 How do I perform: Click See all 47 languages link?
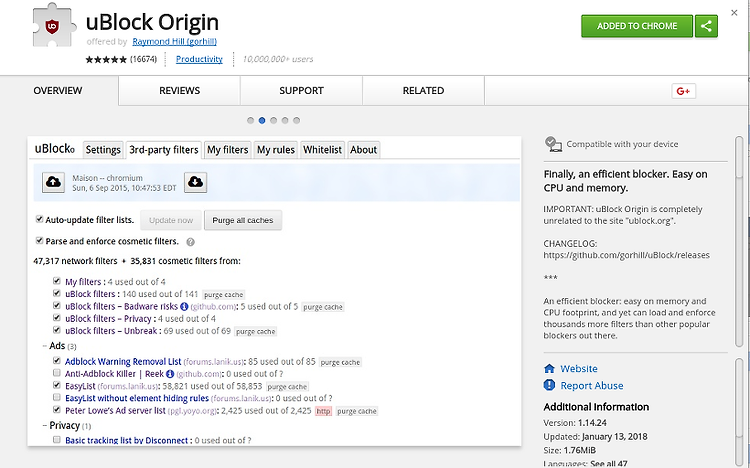(x=608, y=463)
